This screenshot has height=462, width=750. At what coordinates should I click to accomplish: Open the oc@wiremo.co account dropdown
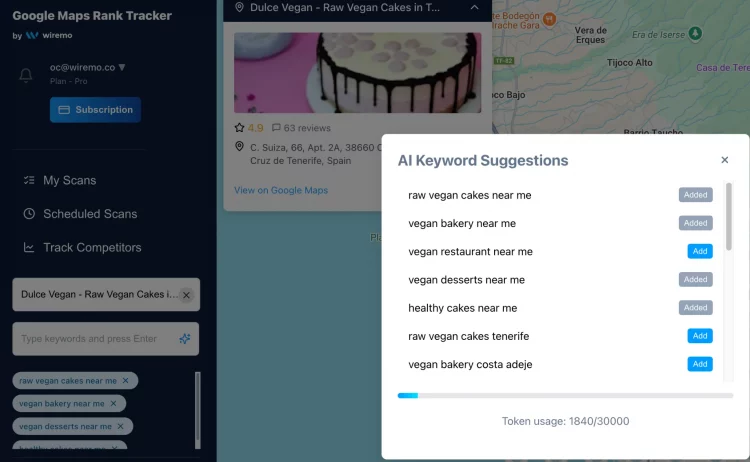click(88, 67)
